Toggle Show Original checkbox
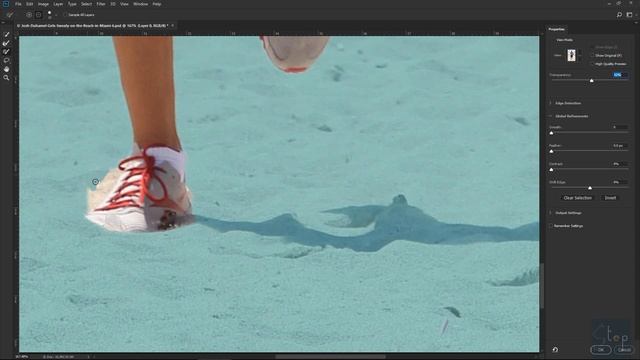The width and height of the screenshot is (640, 360). tap(592, 56)
